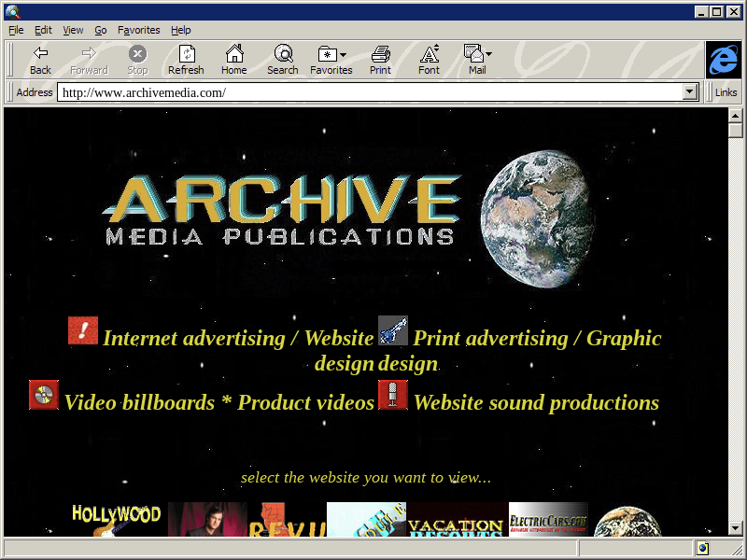Viewport: 747px width, 560px height.
Task: Go to the Home page
Action: tap(234, 60)
